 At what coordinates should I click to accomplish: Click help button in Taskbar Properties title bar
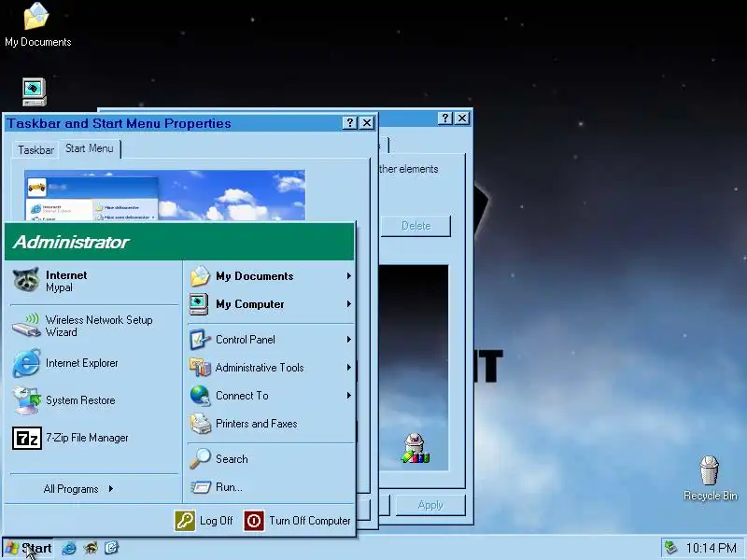pos(349,123)
